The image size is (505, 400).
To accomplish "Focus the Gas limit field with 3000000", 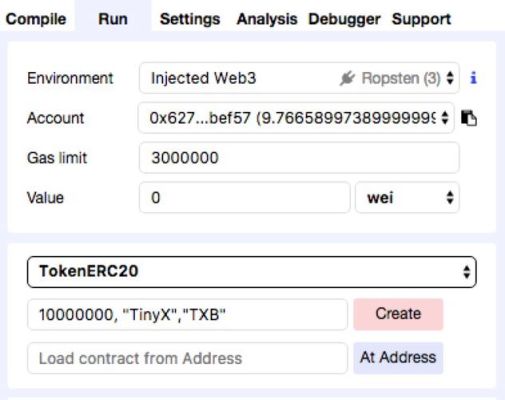I will [x=299, y=157].
